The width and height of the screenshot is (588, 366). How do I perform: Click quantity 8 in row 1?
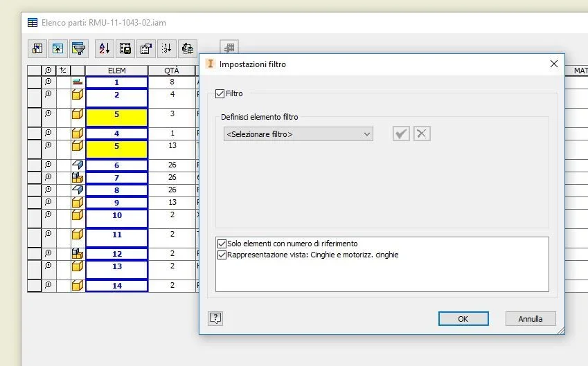click(x=172, y=82)
